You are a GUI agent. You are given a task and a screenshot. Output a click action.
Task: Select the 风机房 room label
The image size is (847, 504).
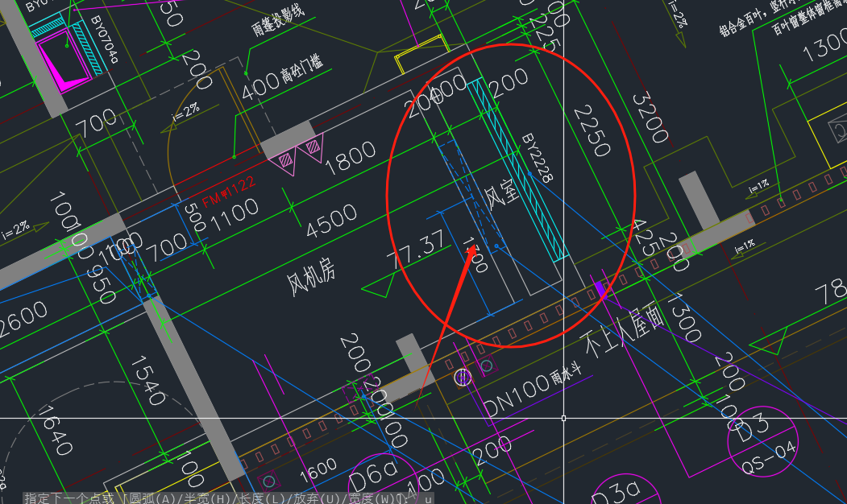click(310, 276)
